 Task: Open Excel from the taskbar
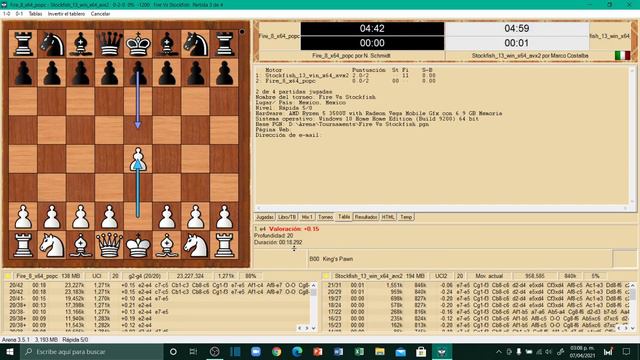359,351
